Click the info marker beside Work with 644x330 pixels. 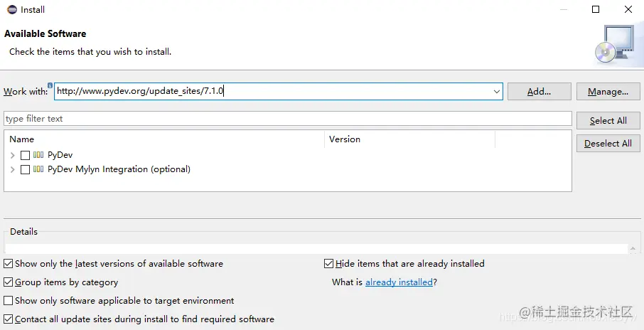pyautogui.click(x=50, y=85)
